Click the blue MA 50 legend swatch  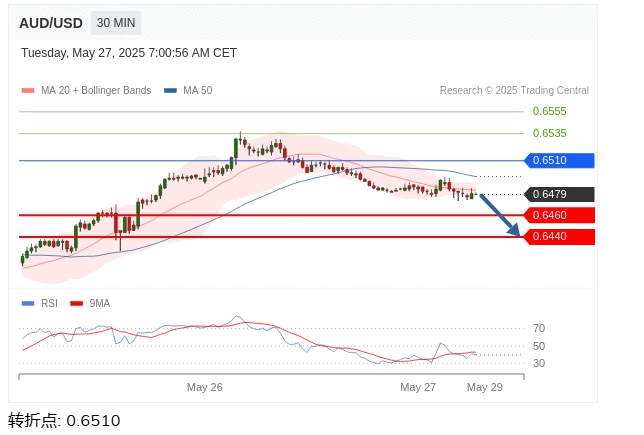click(170, 90)
